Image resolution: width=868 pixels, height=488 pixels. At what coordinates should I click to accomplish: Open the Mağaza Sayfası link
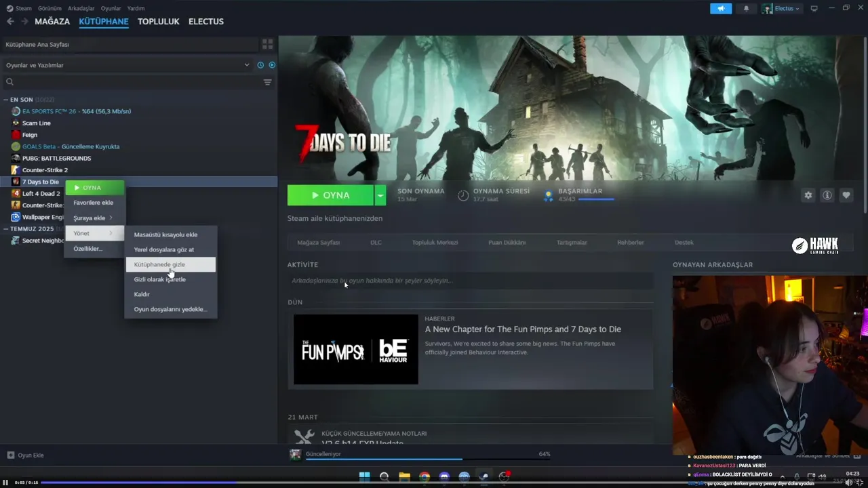[x=319, y=243]
